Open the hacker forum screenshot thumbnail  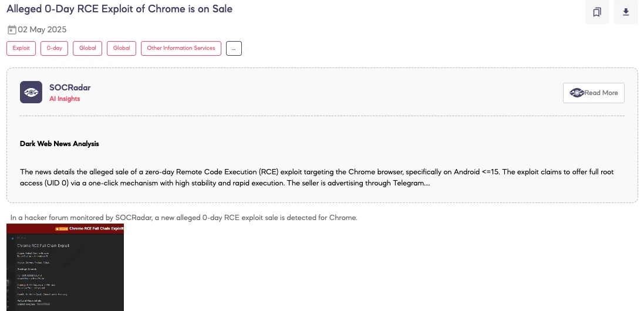[x=65, y=267]
